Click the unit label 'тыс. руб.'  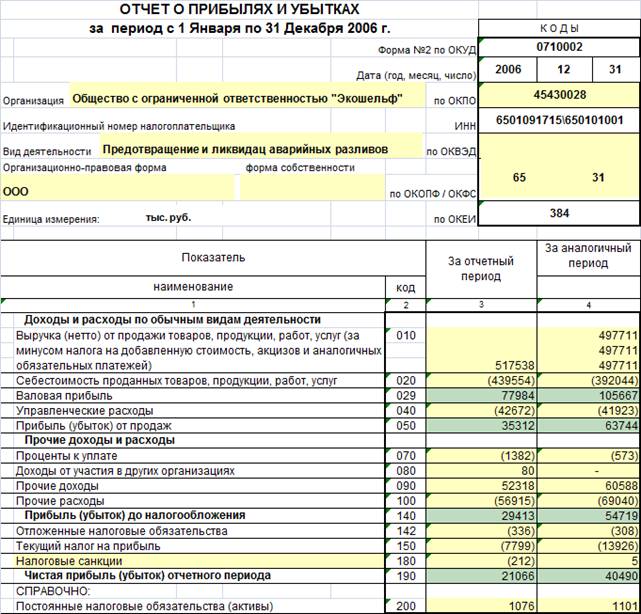(168, 217)
